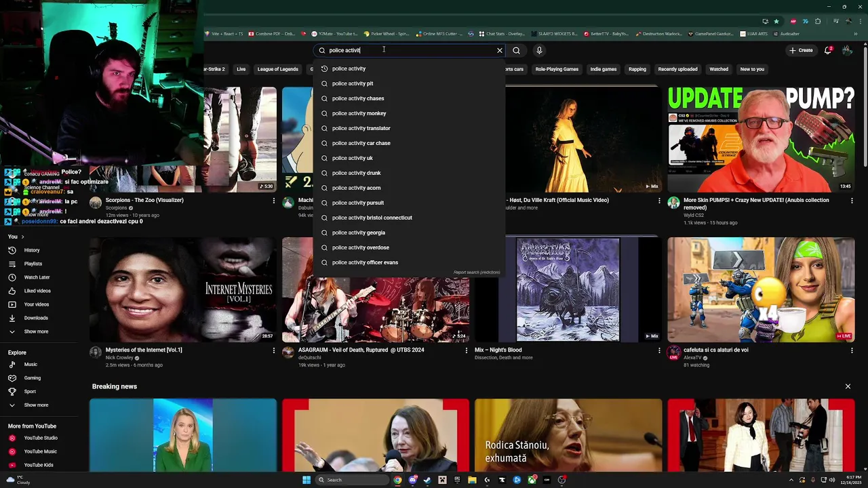Choose suggestion "police activity bristol connecticut"
This screenshot has height=488, width=868.
coord(410,218)
